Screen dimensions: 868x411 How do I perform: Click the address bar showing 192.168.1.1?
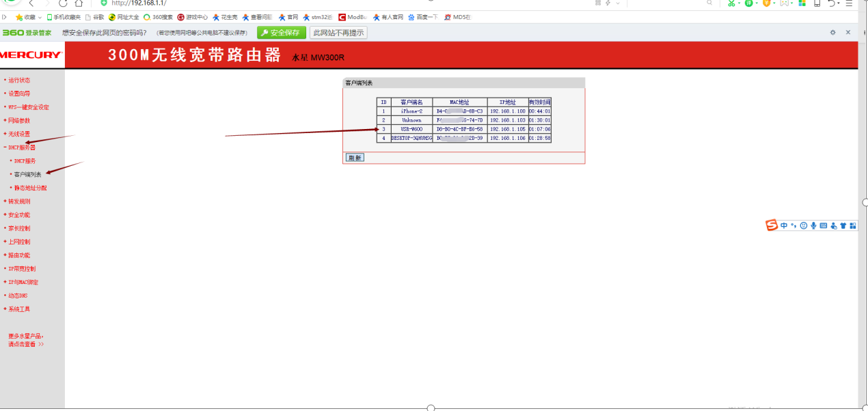(x=273, y=3)
